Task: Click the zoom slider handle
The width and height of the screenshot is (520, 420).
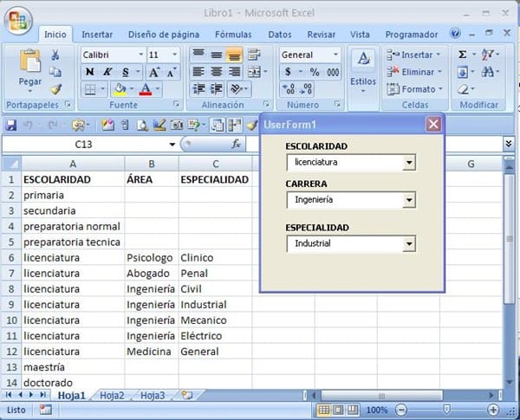Action: pyautogui.click(x=446, y=410)
